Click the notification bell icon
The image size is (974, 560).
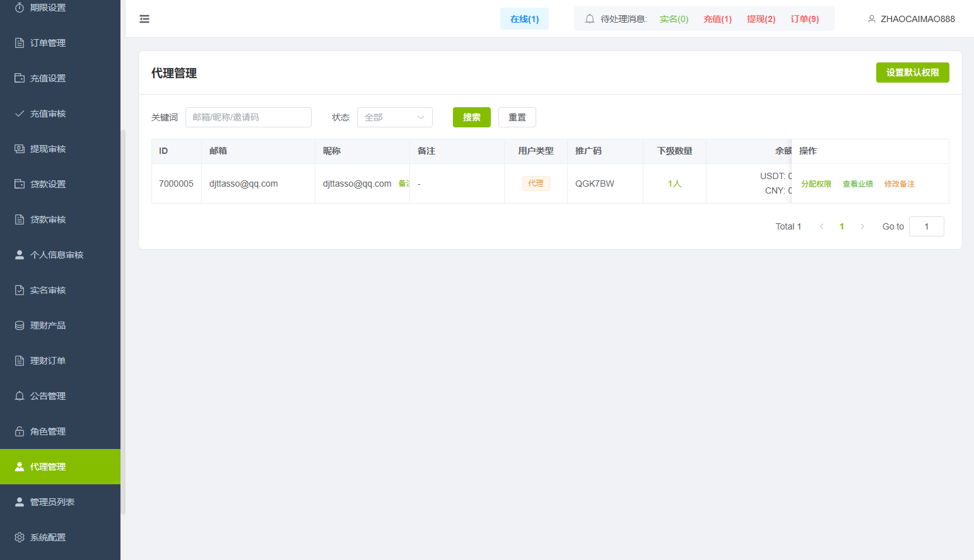[590, 19]
